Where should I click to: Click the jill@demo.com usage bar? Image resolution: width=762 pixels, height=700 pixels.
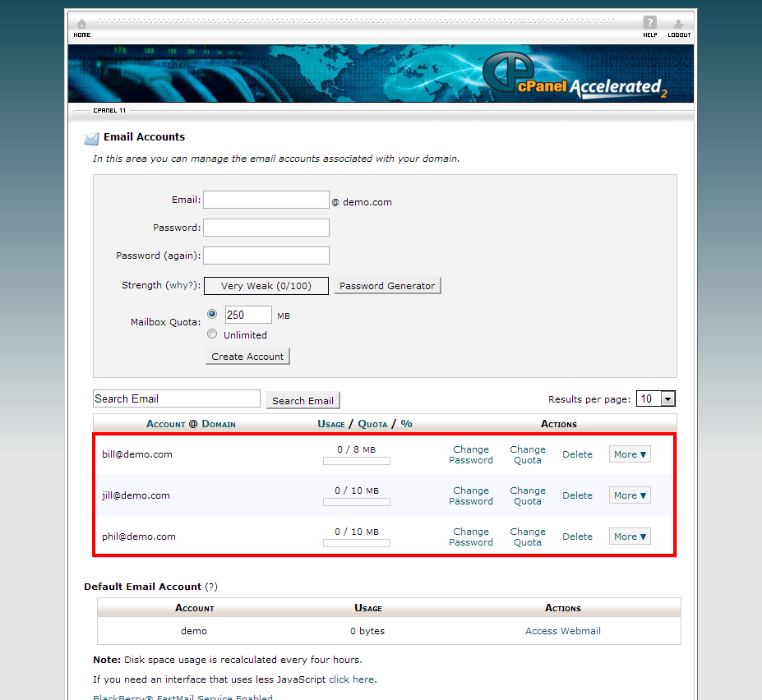click(357, 502)
